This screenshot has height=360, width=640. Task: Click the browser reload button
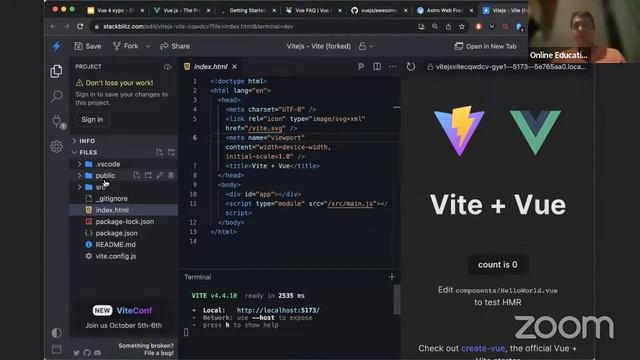pyautogui.click(x=80, y=27)
